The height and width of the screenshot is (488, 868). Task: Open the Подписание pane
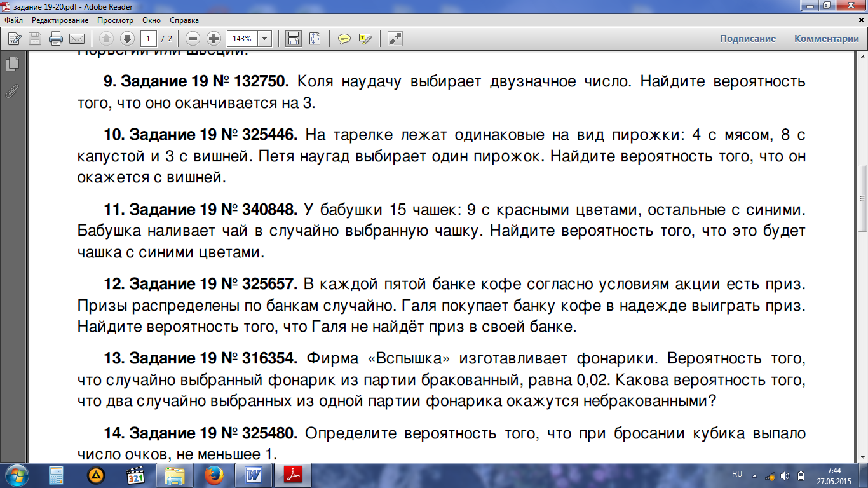click(748, 38)
